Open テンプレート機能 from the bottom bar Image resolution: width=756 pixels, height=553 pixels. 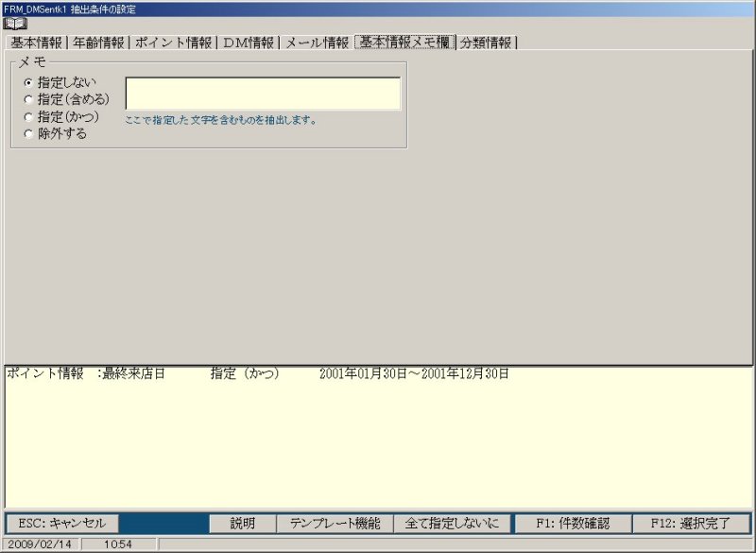(335, 523)
